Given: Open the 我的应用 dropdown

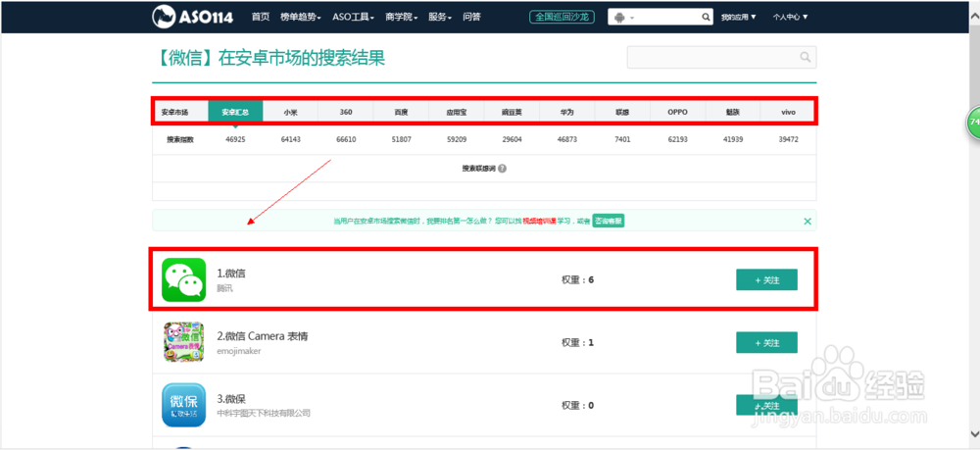Looking at the screenshot, I should (x=738, y=17).
